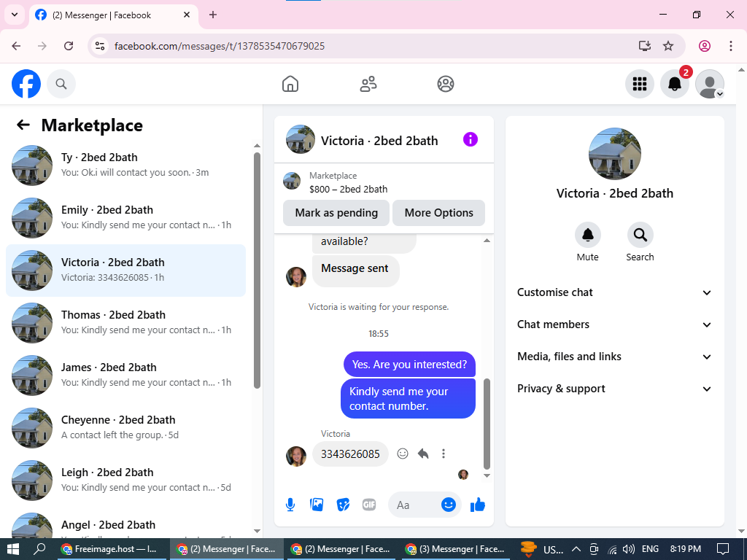Reload the page
The image size is (747, 560).
pos(69,46)
